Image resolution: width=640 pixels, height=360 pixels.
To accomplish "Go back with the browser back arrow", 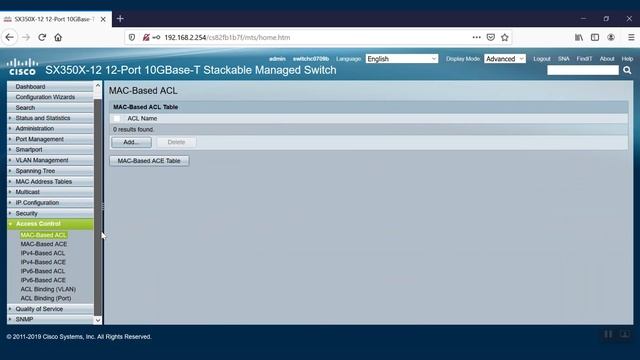I will (10, 37).
